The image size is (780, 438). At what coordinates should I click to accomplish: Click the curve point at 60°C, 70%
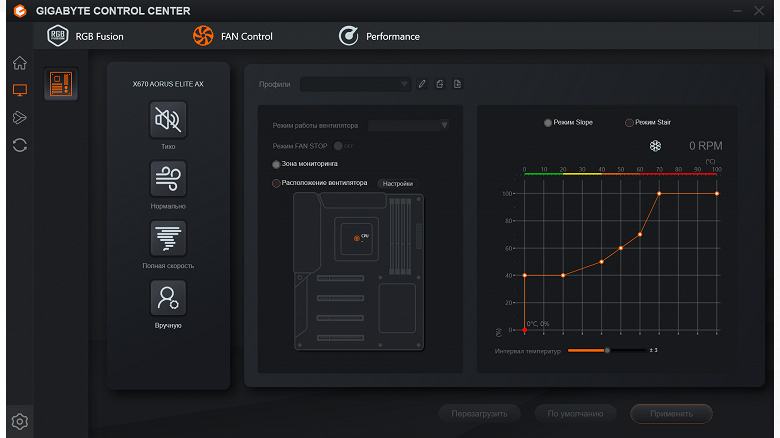640,234
